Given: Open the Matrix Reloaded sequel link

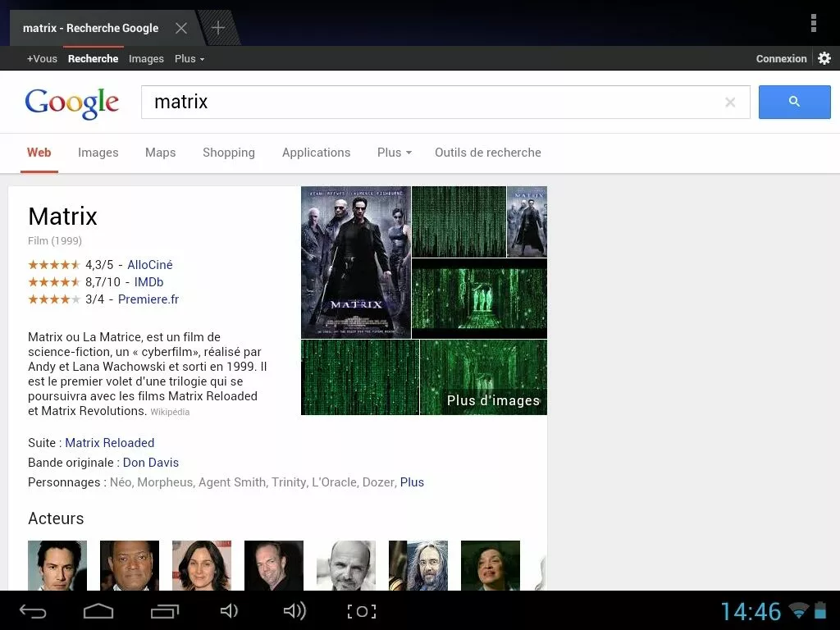Looking at the screenshot, I should pos(110,443).
